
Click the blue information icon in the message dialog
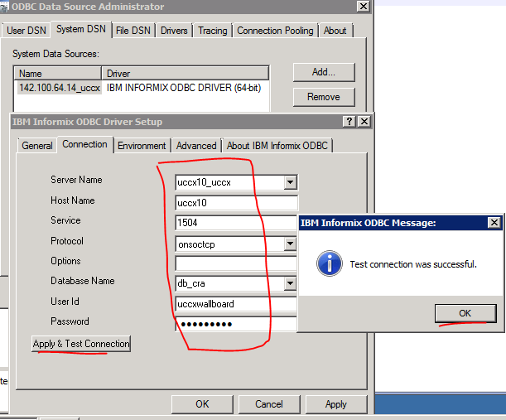tap(329, 263)
